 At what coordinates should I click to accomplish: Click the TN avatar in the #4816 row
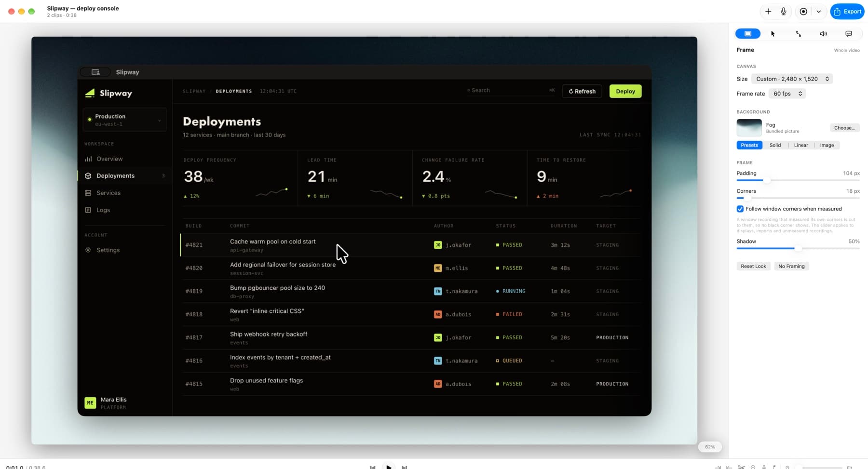pyautogui.click(x=438, y=361)
